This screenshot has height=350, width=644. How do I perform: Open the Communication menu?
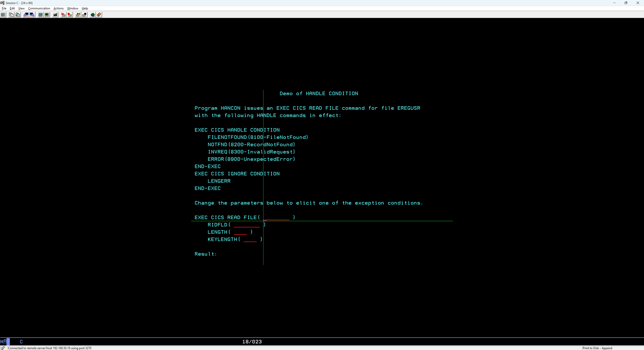click(39, 8)
